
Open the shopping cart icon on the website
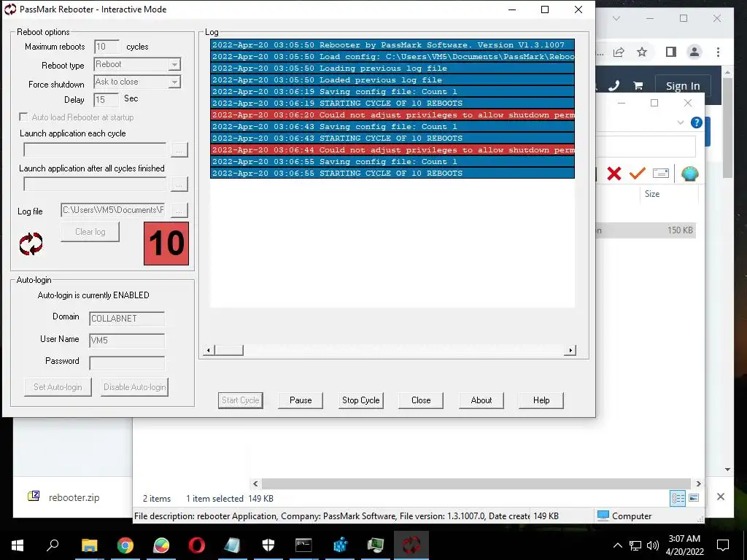click(x=638, y=86)
